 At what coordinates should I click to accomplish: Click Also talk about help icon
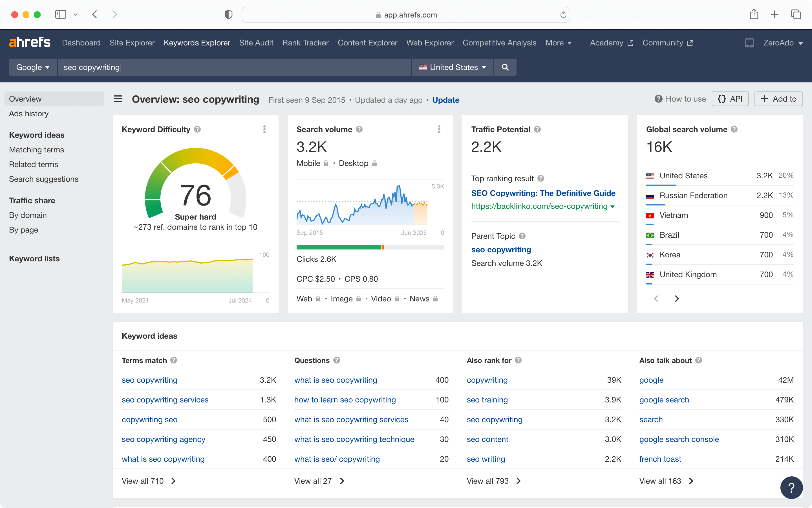699,360
